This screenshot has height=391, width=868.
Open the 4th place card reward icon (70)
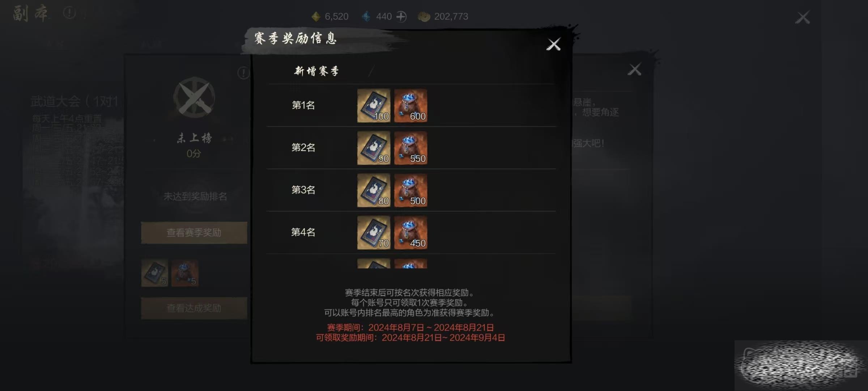pos(374,232)
